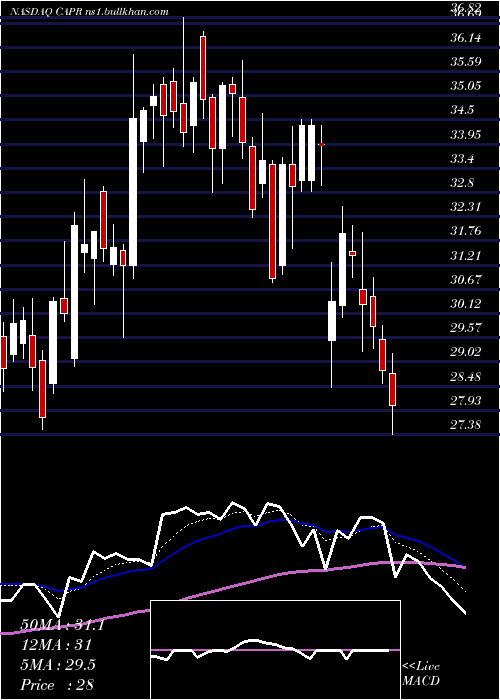The height and width of the screenshot is (700, 500).
Task: Click the 33.95 price axis label
Action: (466, 134)
